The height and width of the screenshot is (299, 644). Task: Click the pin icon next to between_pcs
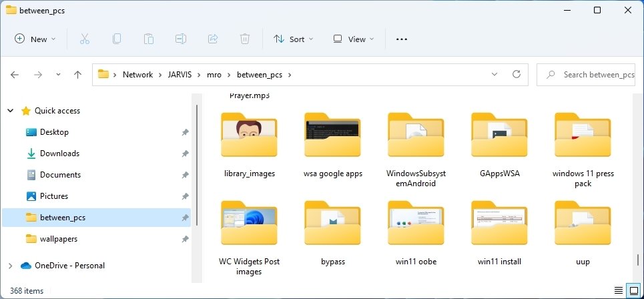tap(186, 218)
